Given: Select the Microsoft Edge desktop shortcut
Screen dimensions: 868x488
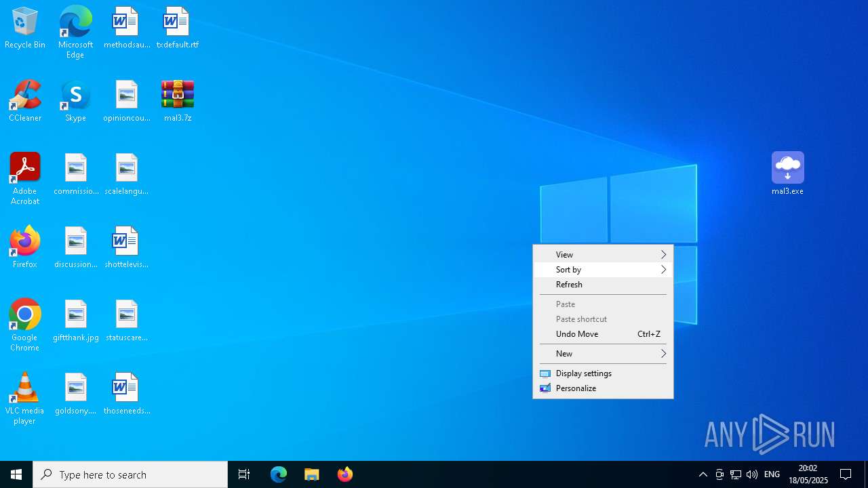Looking at the screenshot, I should pos(75,33).
